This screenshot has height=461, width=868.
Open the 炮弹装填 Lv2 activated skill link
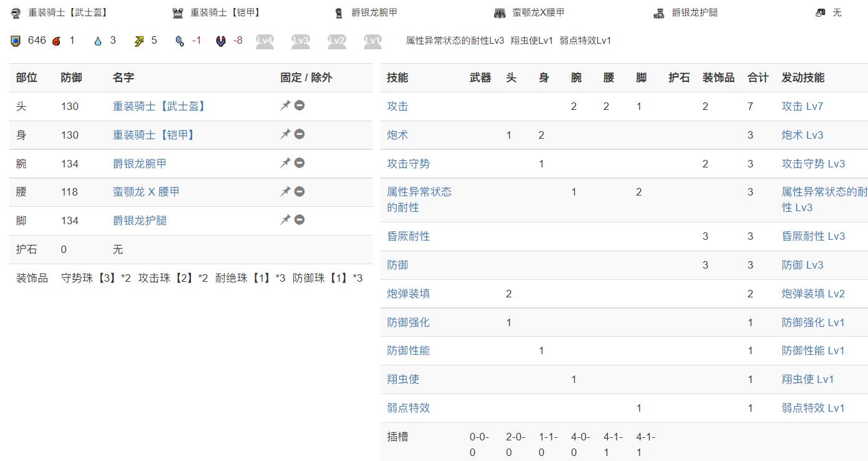813,294
